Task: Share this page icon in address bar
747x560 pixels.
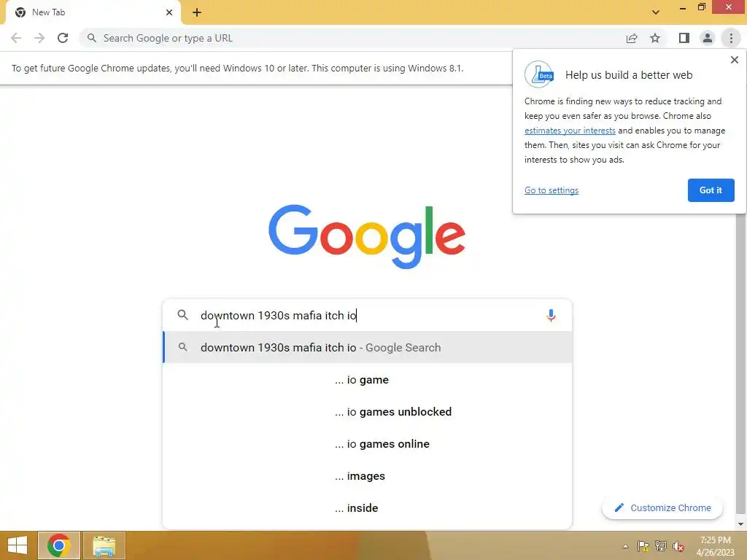Action: tap(632, 38)
